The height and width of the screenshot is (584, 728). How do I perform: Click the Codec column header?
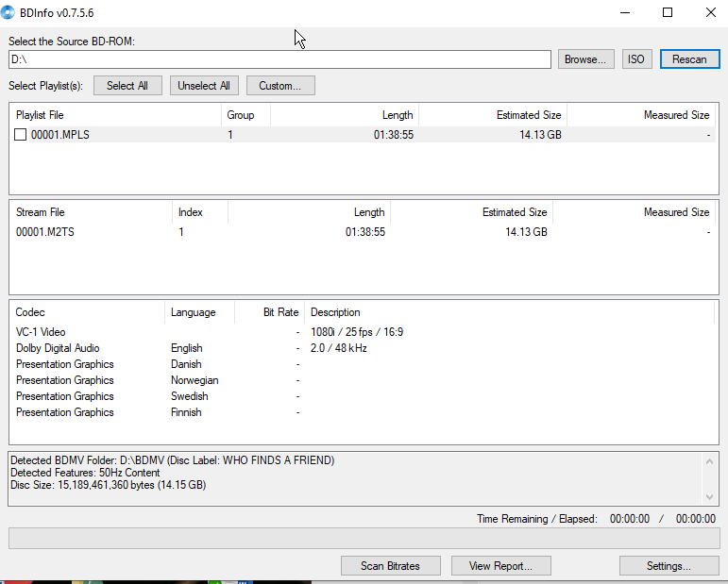pyautogui.click(x=87, y=312)
